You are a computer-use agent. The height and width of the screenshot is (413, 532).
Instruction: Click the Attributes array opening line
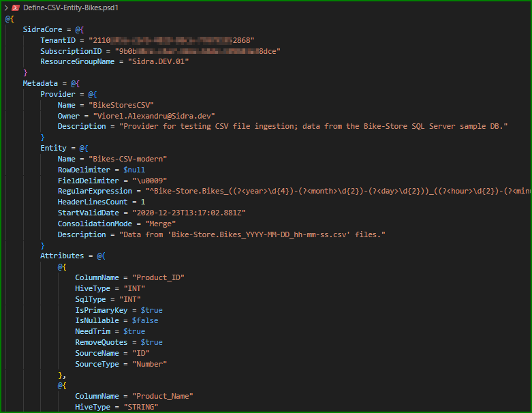(66, 256)
